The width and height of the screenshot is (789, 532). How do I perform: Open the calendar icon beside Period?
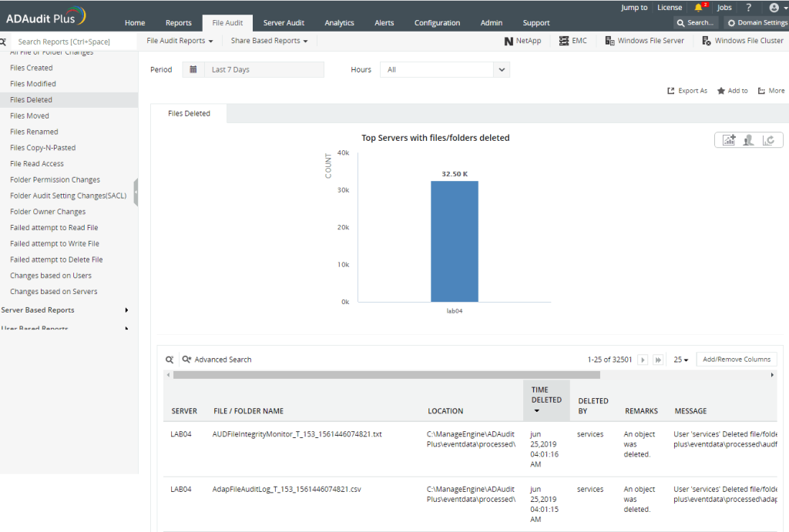(x=193, y=70)
